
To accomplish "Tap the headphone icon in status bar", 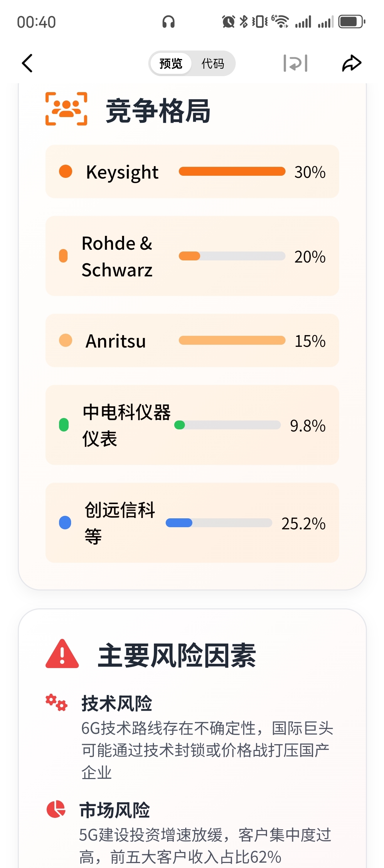I will click(x=169, y=22).
